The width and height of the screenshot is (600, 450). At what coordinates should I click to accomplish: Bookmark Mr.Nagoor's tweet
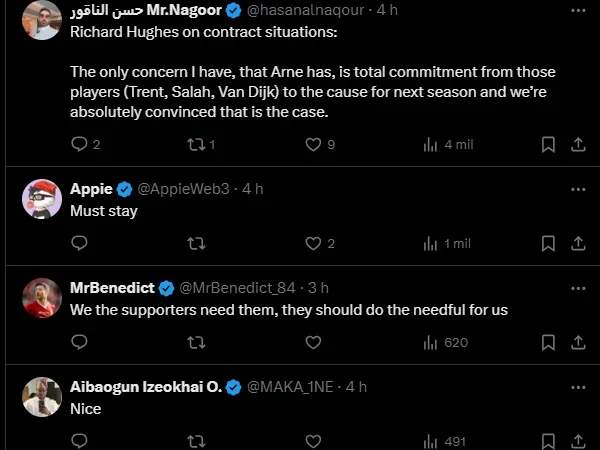coord(548,144)
